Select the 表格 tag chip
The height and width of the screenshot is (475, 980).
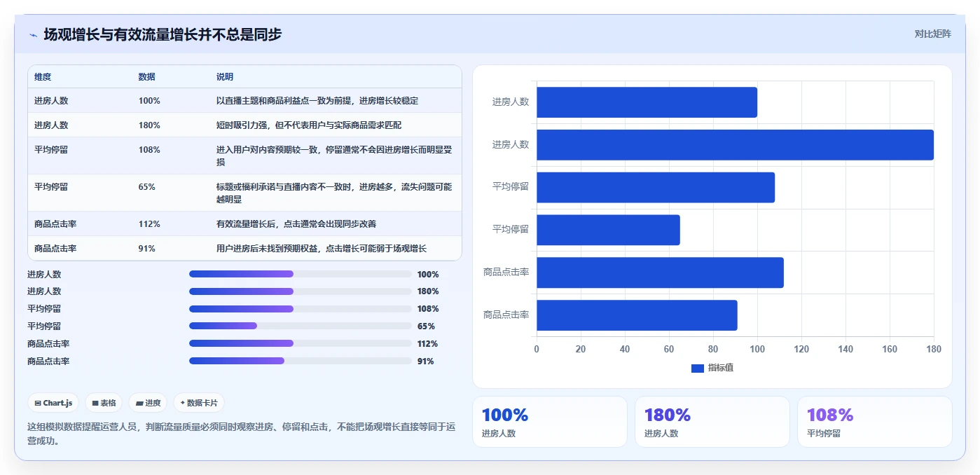pos(104,403)
